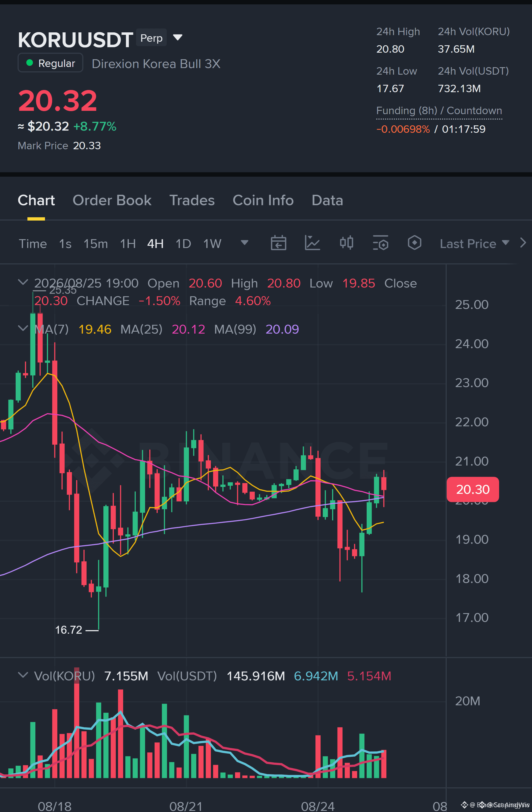Open the Last Price dropdown

pos(474,244)
